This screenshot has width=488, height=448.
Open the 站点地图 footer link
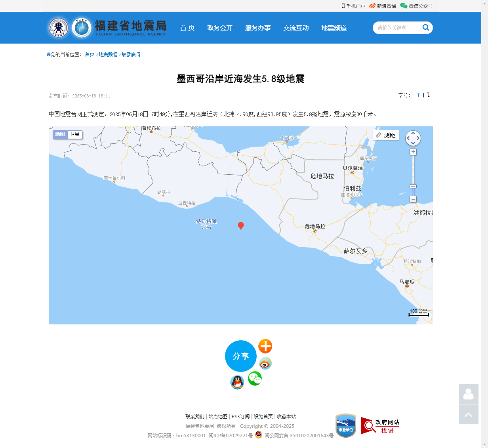[218, 417]
